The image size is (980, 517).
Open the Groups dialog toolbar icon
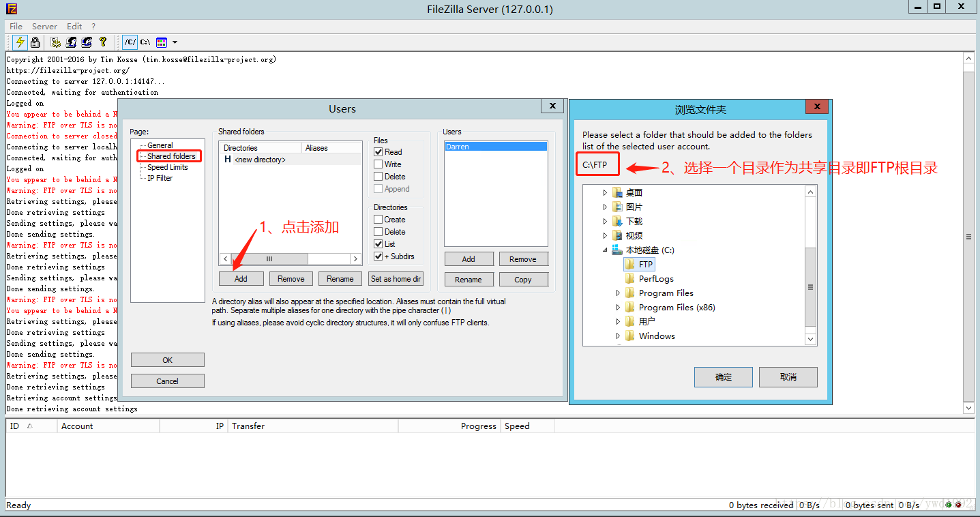point(71,42)
